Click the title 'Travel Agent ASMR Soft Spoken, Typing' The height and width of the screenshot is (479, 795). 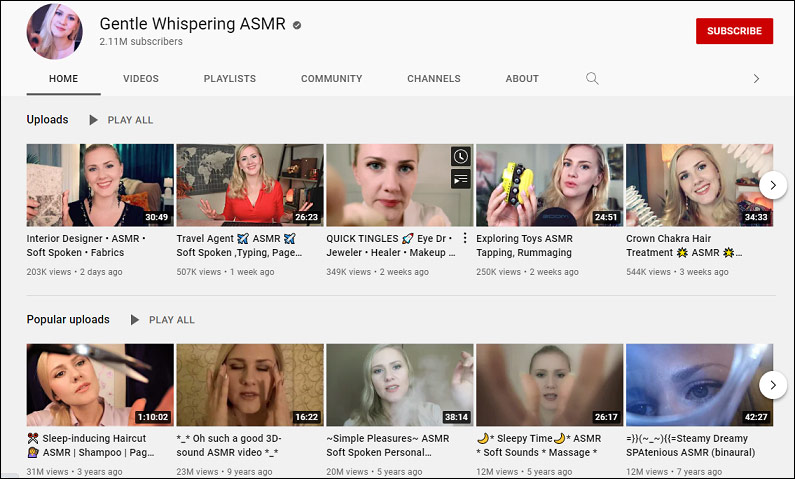pyautogui.click(x=239, y=245)
